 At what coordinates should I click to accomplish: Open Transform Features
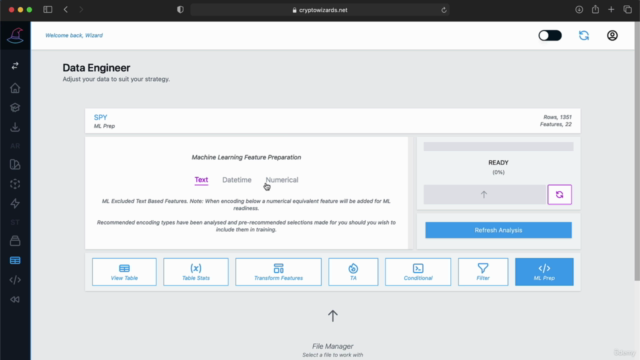click(x=278, y=272)
